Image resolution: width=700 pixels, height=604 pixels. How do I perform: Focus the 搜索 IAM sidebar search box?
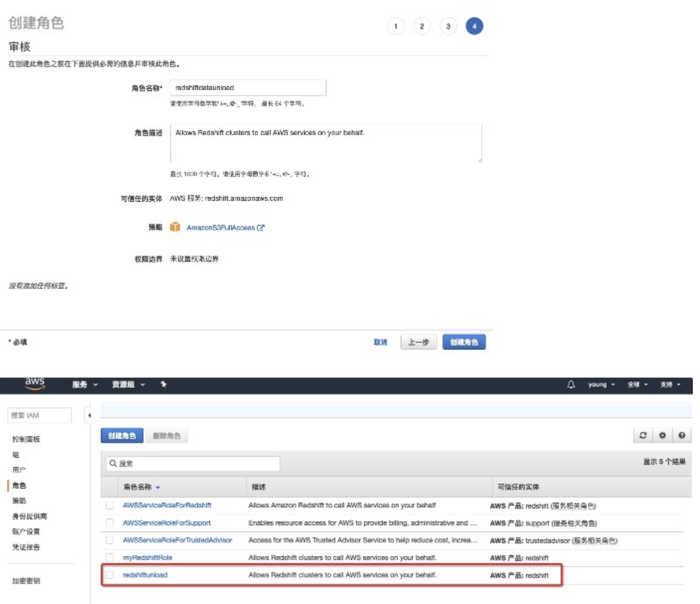[x=39, y=416]
